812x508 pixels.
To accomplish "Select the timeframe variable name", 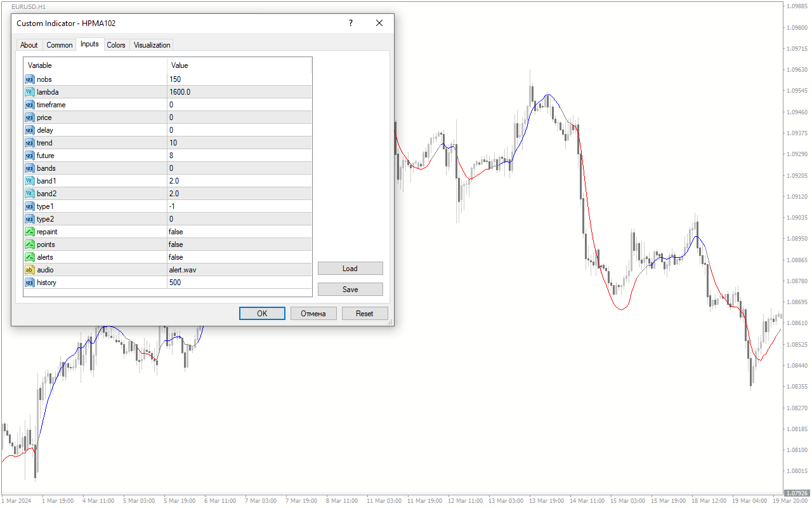I will click(51, 105).
